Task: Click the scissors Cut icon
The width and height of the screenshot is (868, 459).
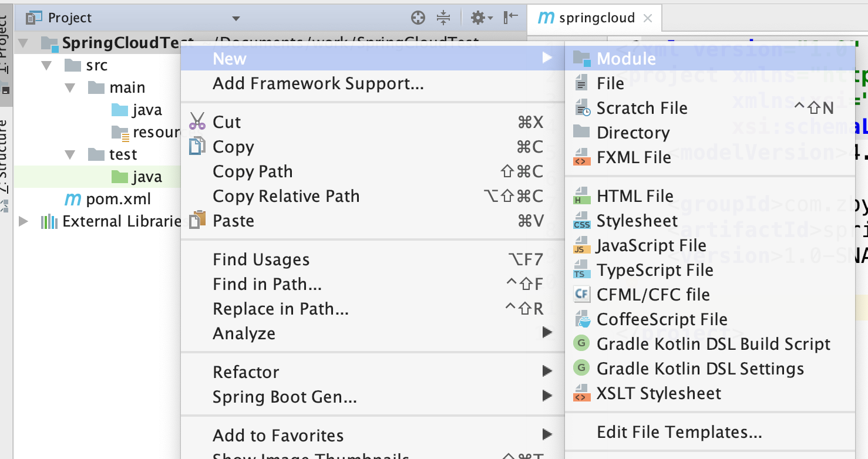Action: 197,122
